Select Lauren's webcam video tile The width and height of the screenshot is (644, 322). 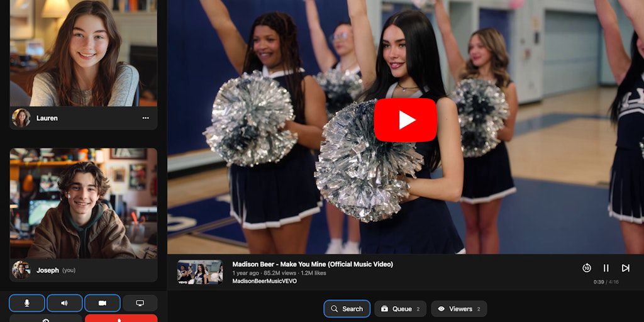(x=83, y=53)
